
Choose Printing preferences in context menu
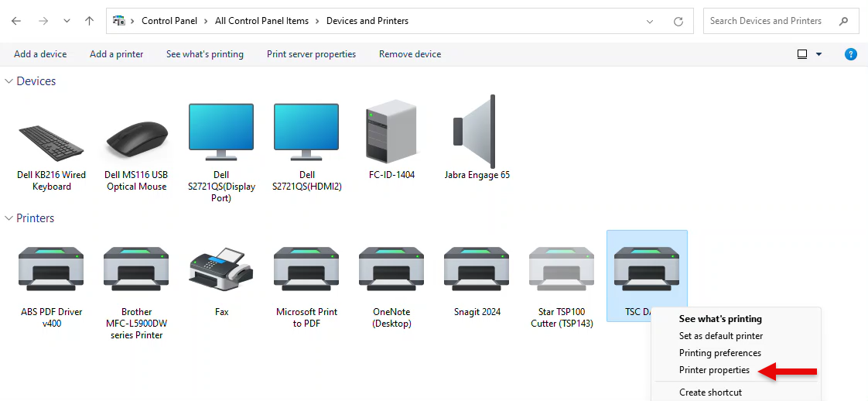coord(720,353)
